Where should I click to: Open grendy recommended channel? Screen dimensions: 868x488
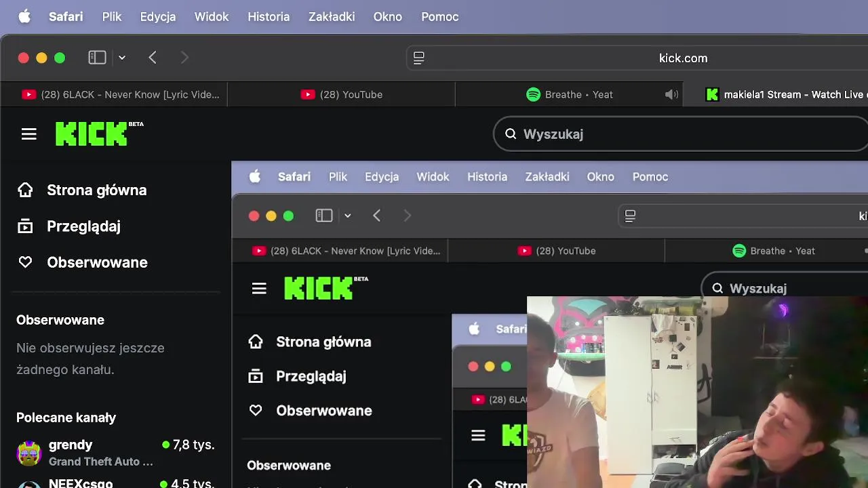(115, 452)
